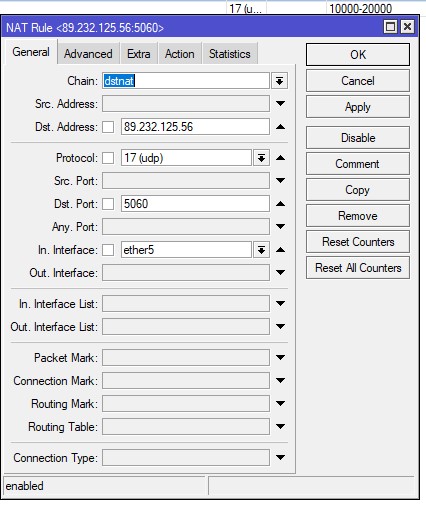Open the Chain dropdown list

click(x=279, y=81)
